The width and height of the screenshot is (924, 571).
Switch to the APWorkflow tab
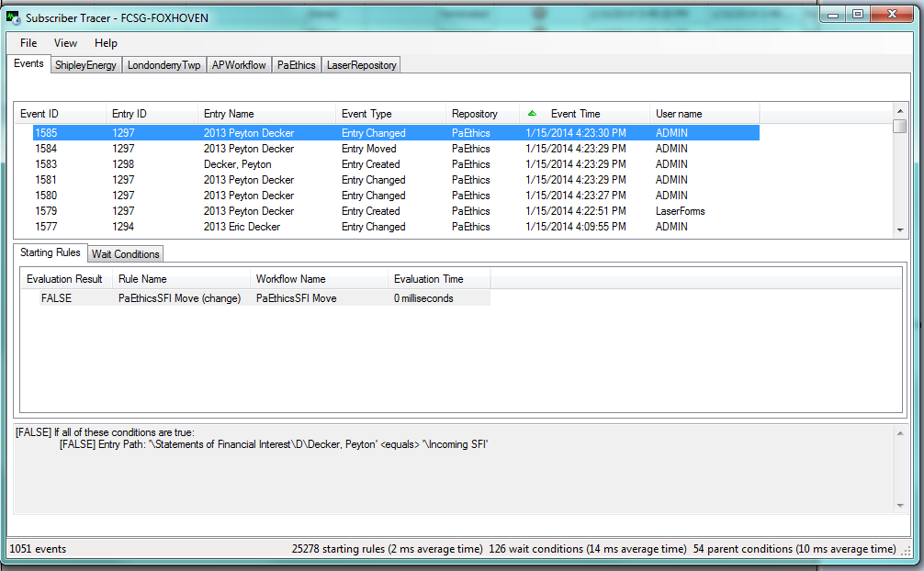click(x=239, y=65)
